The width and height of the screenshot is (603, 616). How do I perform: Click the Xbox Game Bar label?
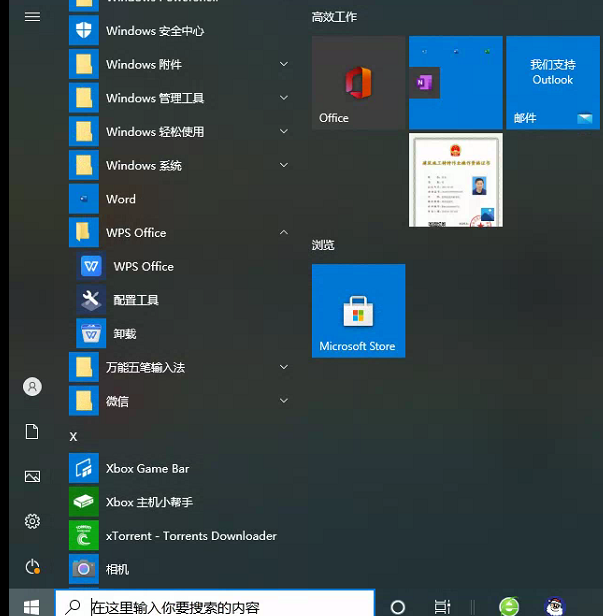coord(147,468)
